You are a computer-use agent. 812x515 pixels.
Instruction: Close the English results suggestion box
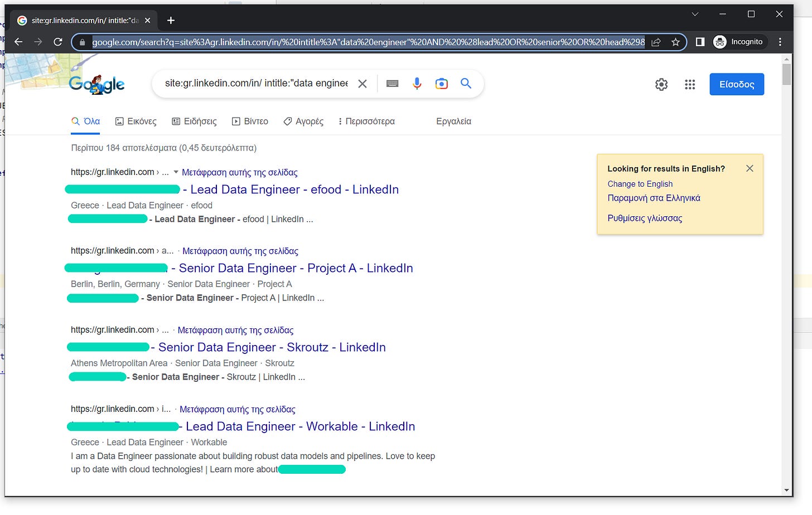(x=750, y=168)
